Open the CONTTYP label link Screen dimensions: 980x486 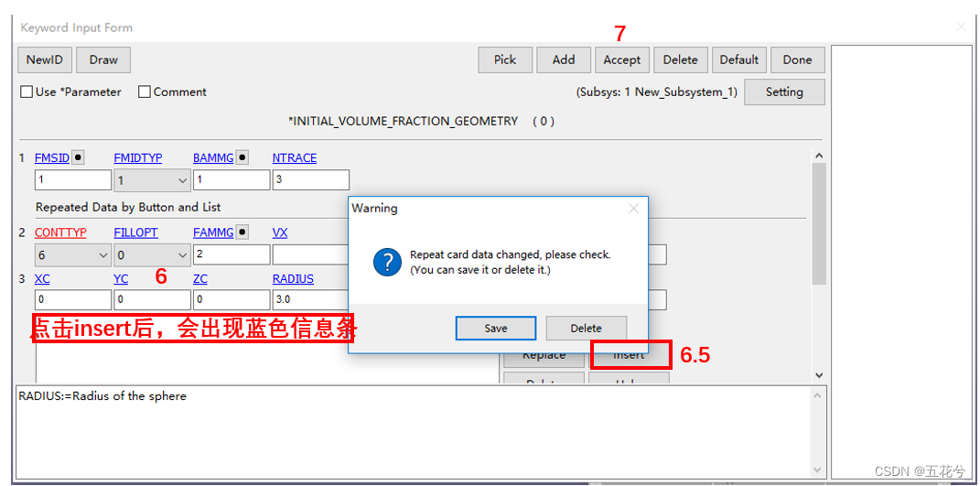click(x=60, y=232)
